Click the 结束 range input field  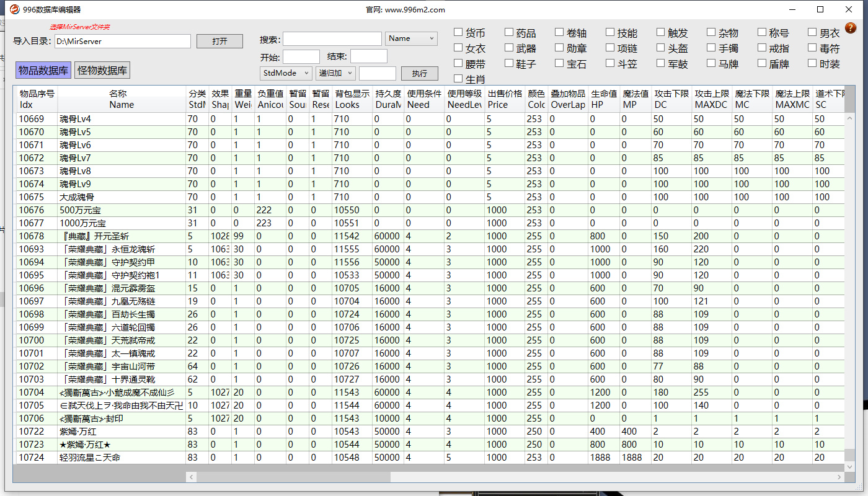[368, 56]
